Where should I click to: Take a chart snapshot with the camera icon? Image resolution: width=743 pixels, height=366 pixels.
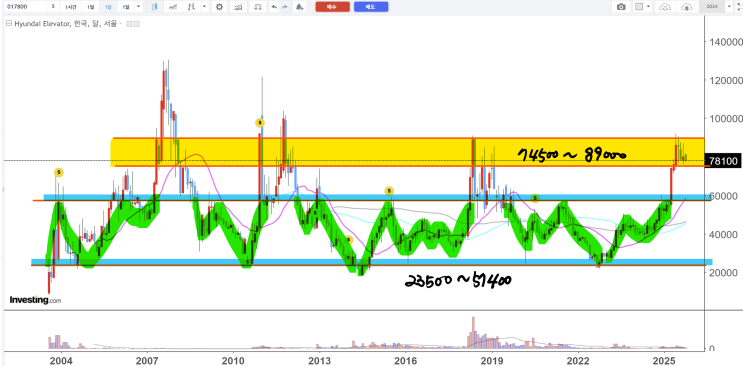[x=621, y=7]
